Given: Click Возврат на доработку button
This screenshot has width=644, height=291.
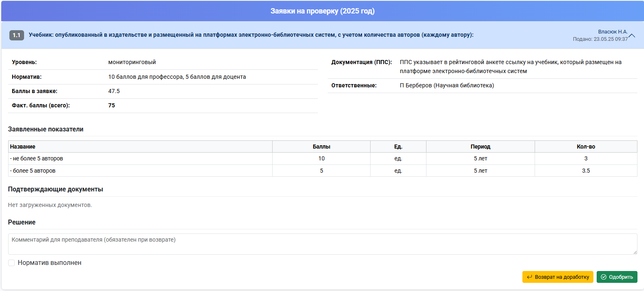Looking at the screenshot, I should click(557, 277).
